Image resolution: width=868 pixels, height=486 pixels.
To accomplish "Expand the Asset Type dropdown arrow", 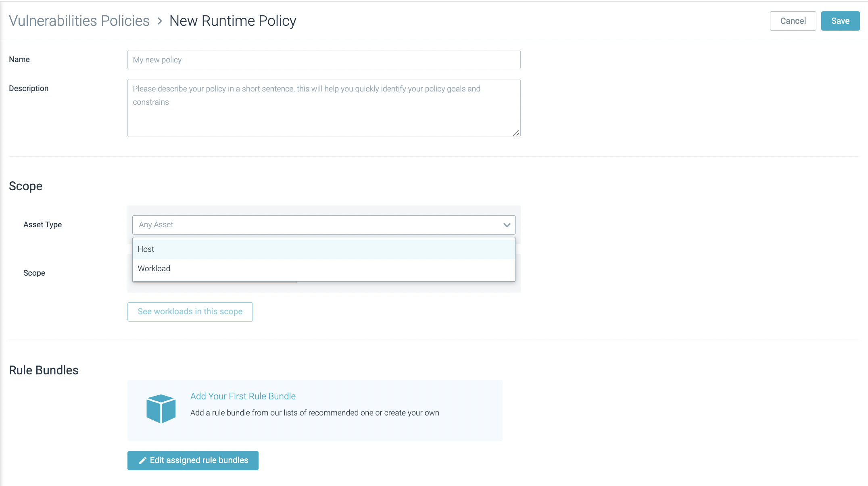I will pos(507,225).
